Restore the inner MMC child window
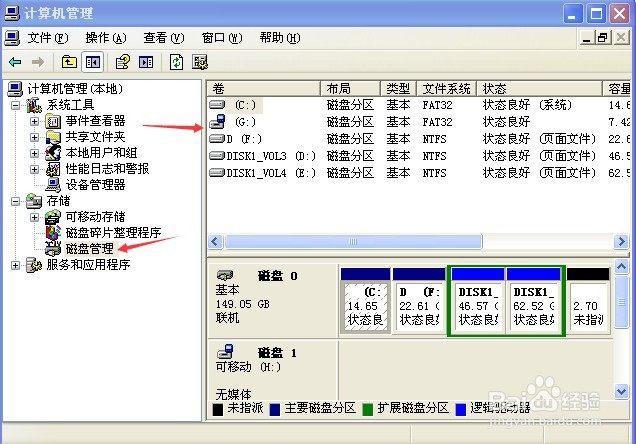 603,38
